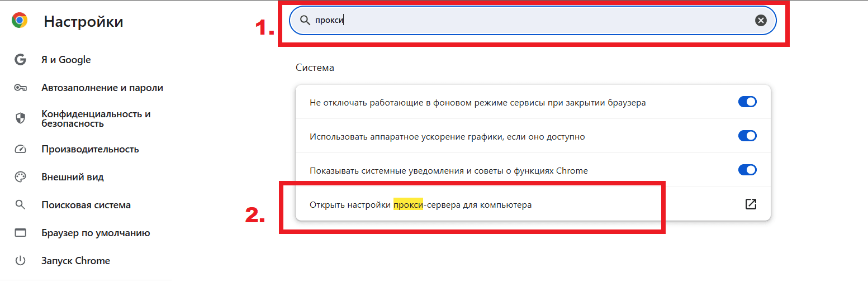
Task: Disable hardware graphics acceleration toggle
Action: coord(747,136)
